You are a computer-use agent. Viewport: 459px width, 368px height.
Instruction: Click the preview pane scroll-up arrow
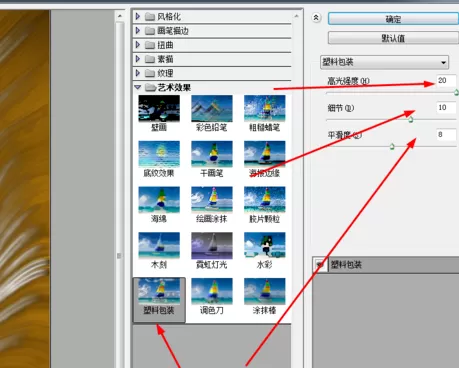coord(120,16)
